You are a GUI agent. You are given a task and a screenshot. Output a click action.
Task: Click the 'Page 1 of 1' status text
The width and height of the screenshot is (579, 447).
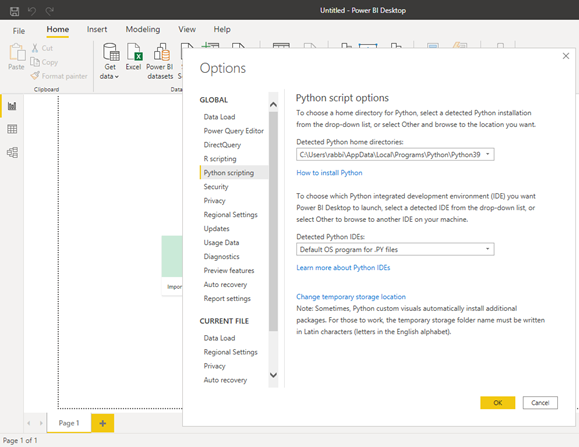point(20,440)
